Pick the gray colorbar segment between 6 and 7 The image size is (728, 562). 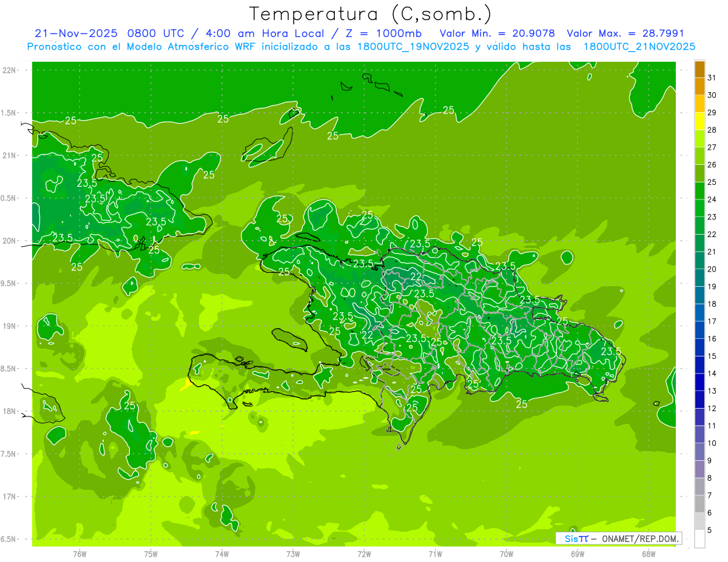point(699,504)
